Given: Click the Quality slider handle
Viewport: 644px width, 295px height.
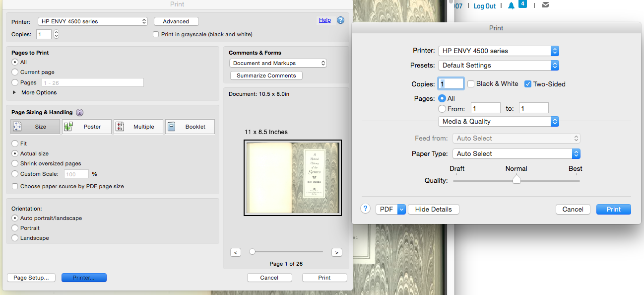Looking at the screenshot, I should point(516,180).
